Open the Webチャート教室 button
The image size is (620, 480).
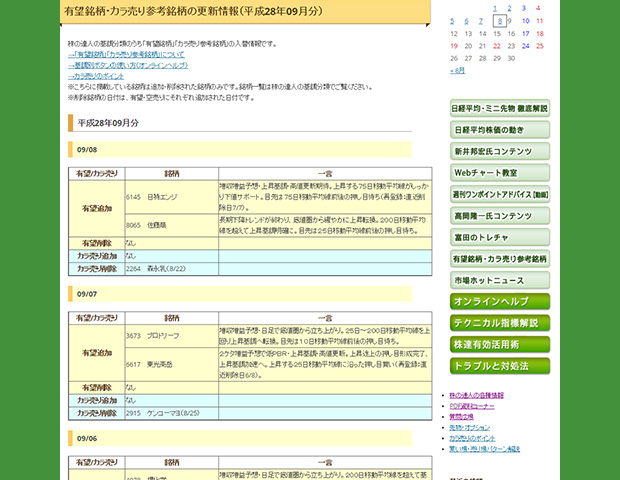[x=500, y=172]
